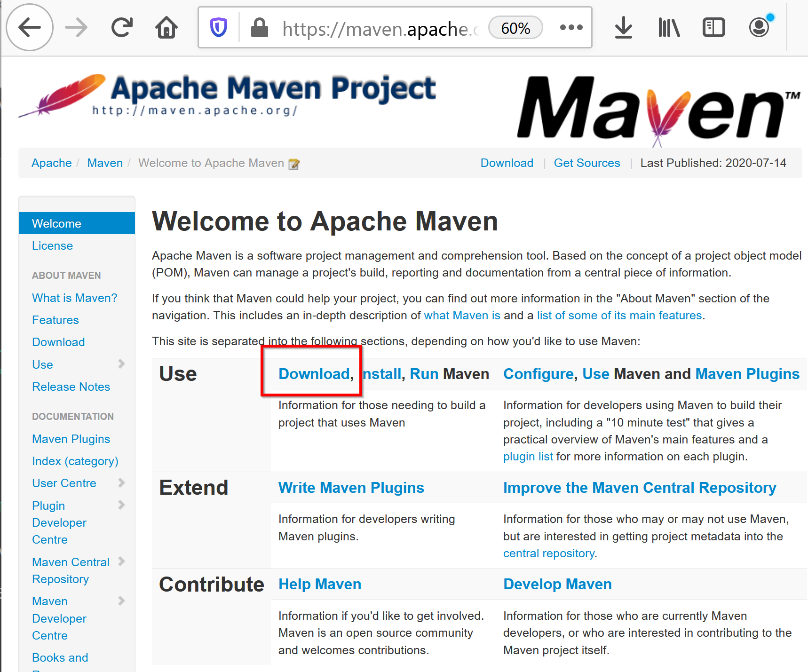This screenshot has width=808, height=672.
Task: Open Write Maven Plugins link
Action: 351,488
